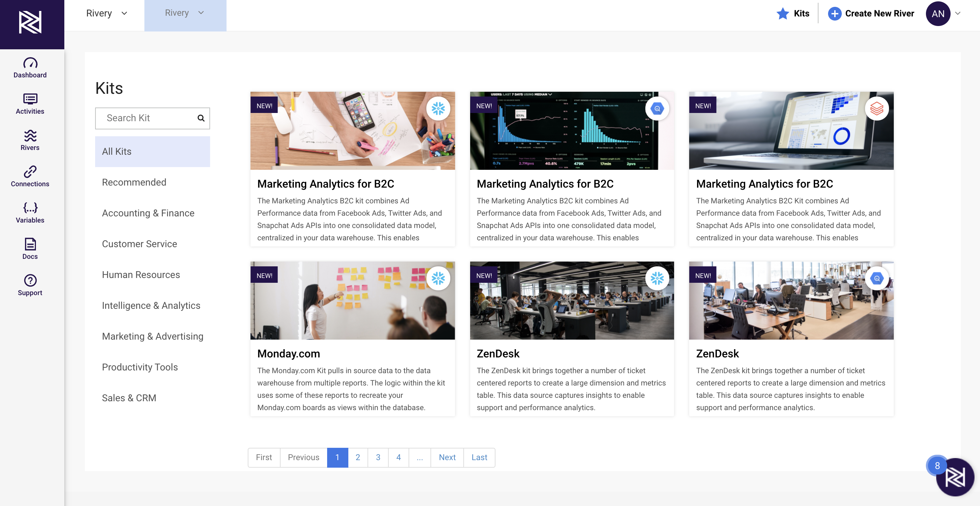The height and width of the screenshot is (506, 980).
Task: Click the Rivery logo at top-left
Action: 30,23
